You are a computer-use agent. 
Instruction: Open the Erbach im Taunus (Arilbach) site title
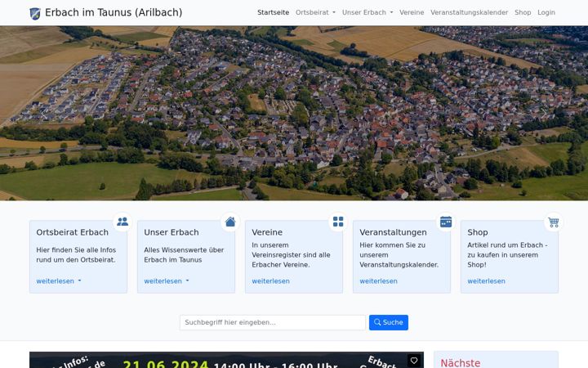114,12
